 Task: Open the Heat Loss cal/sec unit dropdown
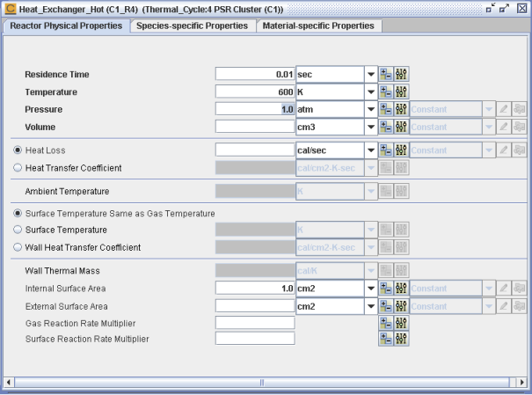tap(370, 150)
